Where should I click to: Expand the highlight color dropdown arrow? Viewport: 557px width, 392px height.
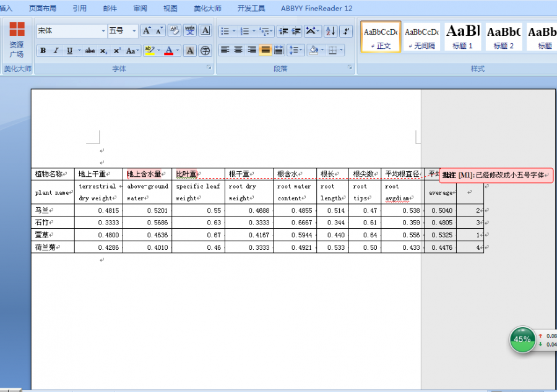point(159,51)
